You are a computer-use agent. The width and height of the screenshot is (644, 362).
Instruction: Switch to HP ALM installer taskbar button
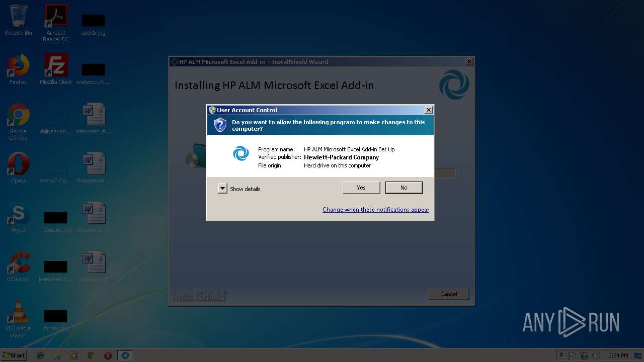click(x=125, y=355)
